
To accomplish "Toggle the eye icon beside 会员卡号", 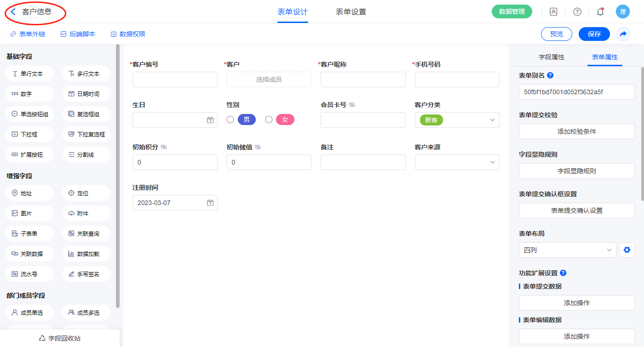I will [x=352, y=105].
